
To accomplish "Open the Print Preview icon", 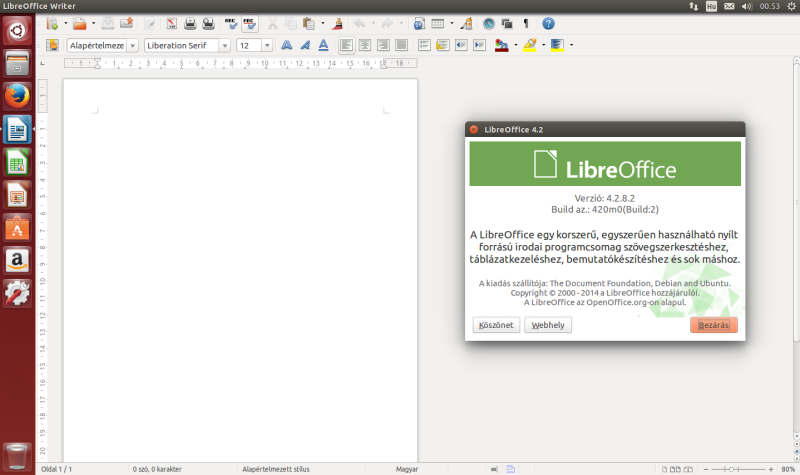I will tap(208, 23).
